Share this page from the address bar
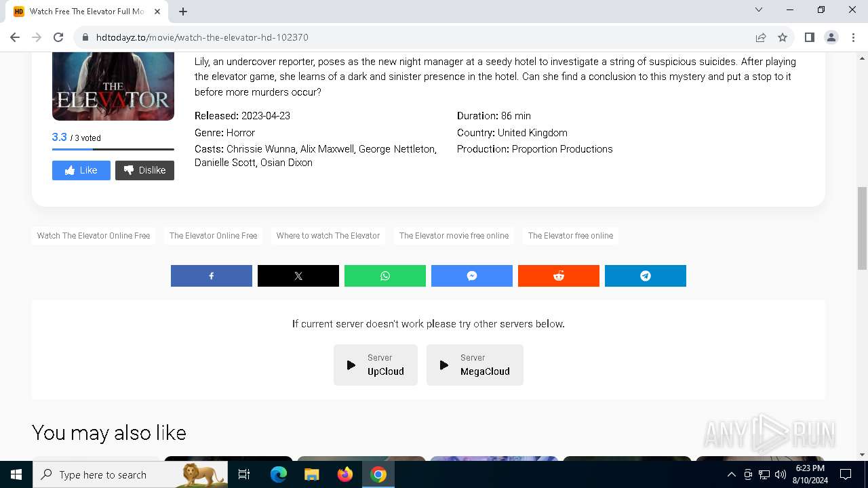868x488 pixels. [x=761, y=37]
